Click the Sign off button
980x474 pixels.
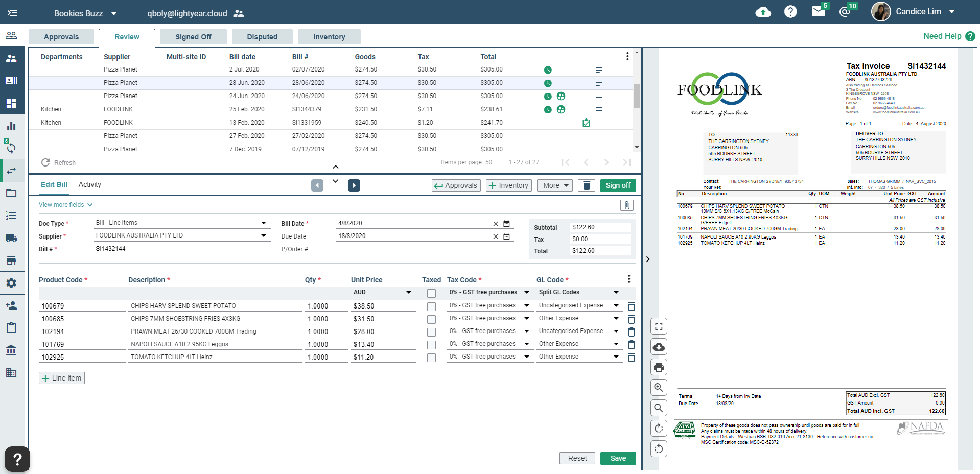[618, 185]
